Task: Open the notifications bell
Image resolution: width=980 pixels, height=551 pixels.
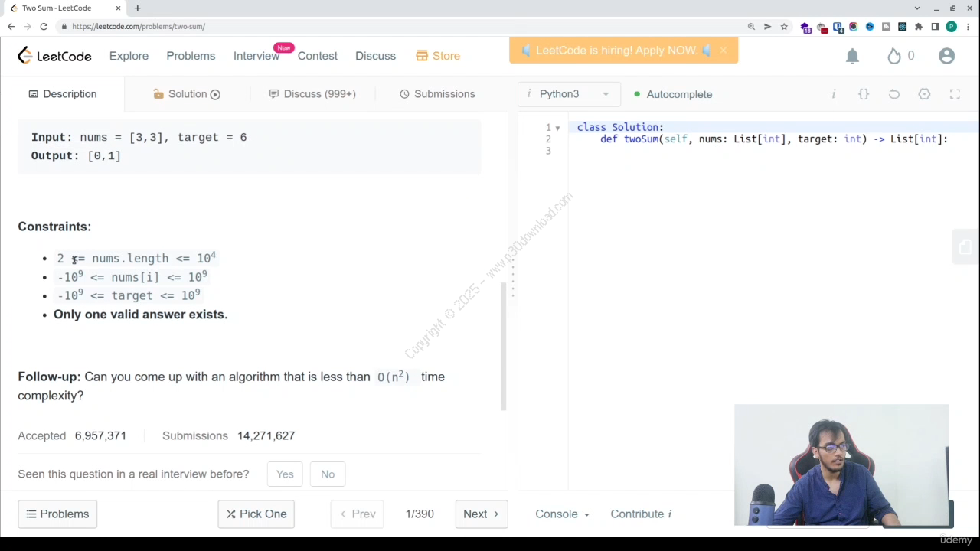Action: [852, 56]
